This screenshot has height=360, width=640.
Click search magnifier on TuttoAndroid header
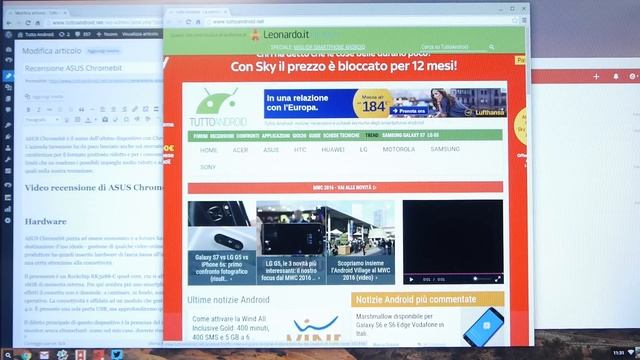coord(491,47)
